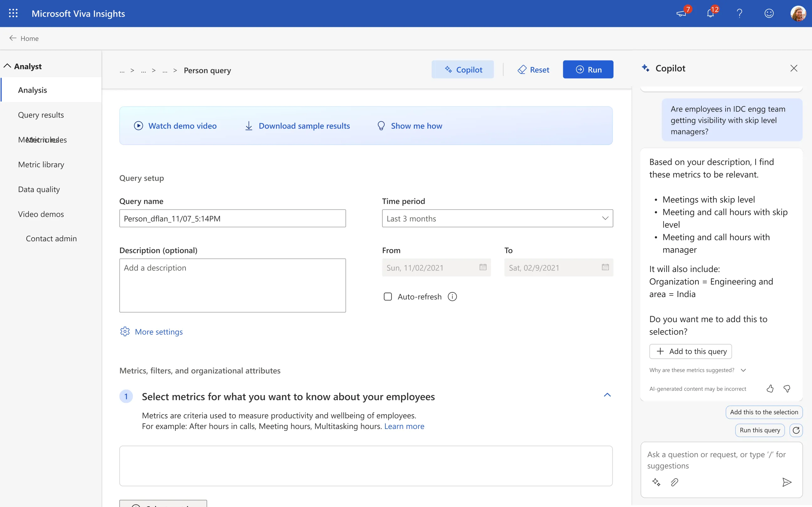Go to Metric library in the sidebar
The width and height of the screenshot is (812, 507).
point(41,165)
